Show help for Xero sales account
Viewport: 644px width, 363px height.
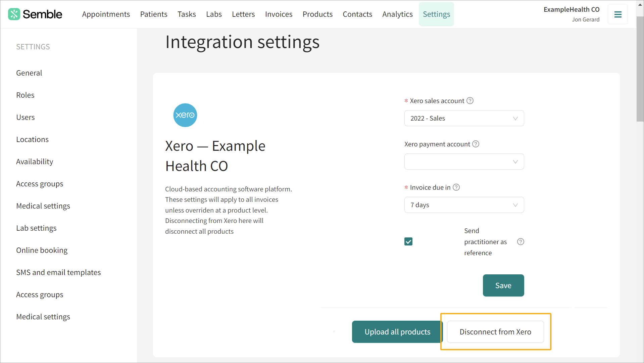(470, 101)
